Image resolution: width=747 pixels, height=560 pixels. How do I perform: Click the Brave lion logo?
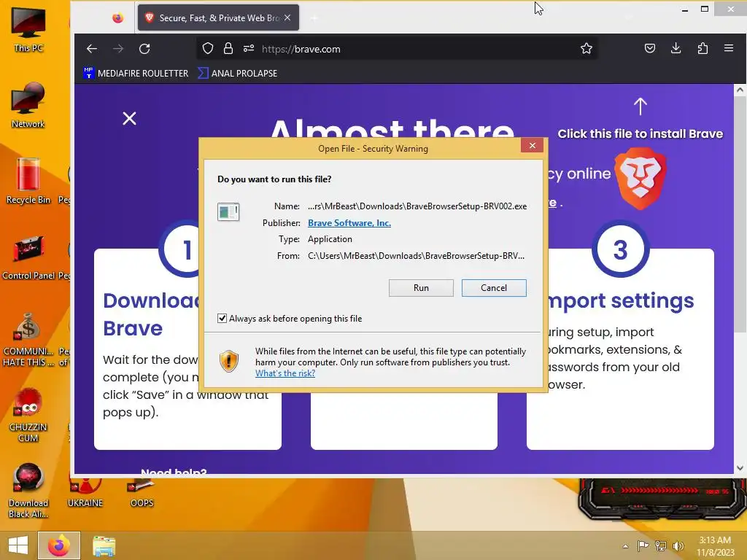640,179
